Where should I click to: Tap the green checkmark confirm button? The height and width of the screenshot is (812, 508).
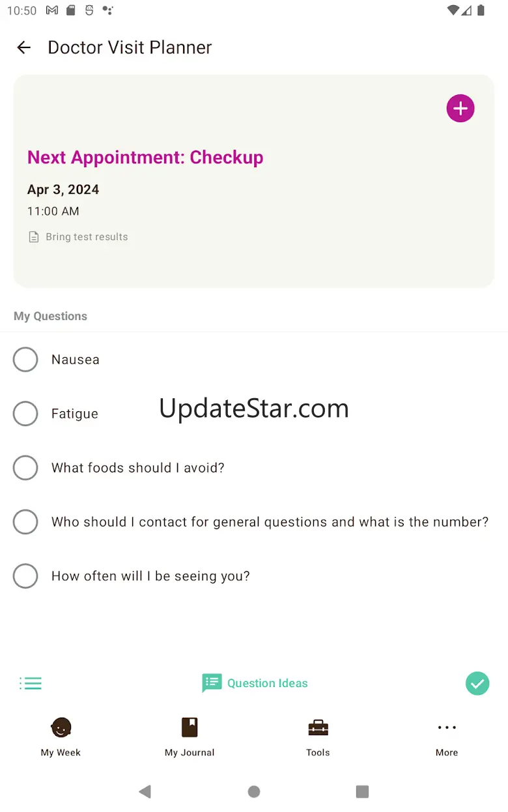click(477, 683)
